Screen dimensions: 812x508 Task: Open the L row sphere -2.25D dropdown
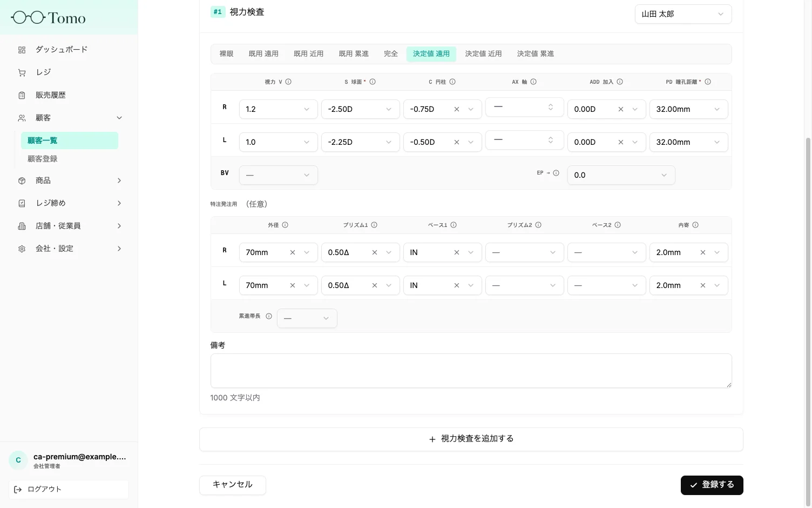[360, 142]
